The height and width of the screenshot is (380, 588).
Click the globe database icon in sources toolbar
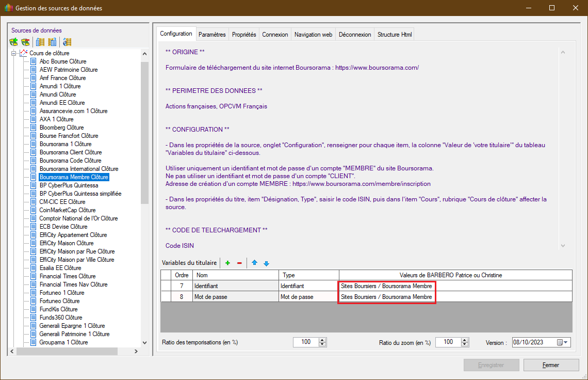[x=67, y=42]
